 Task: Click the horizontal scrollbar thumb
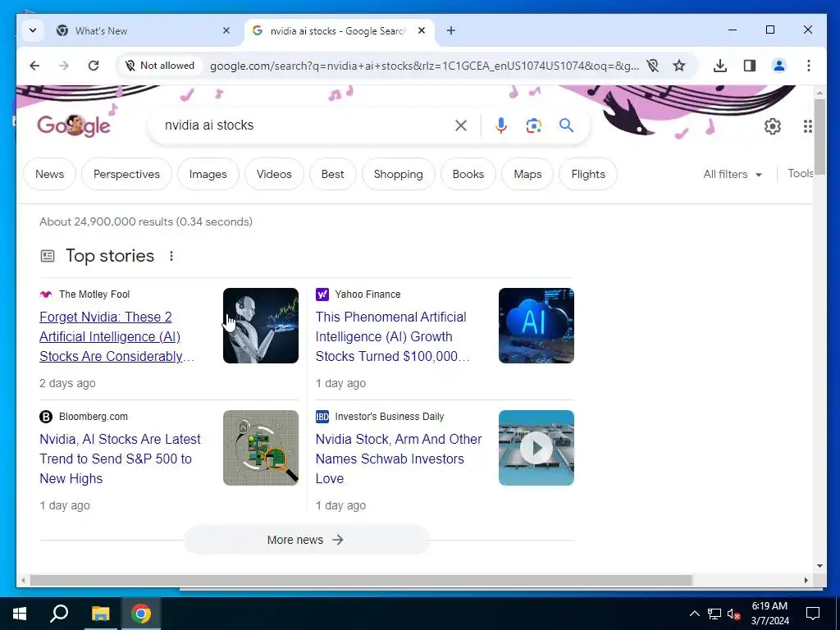click(x=361, y=580)
